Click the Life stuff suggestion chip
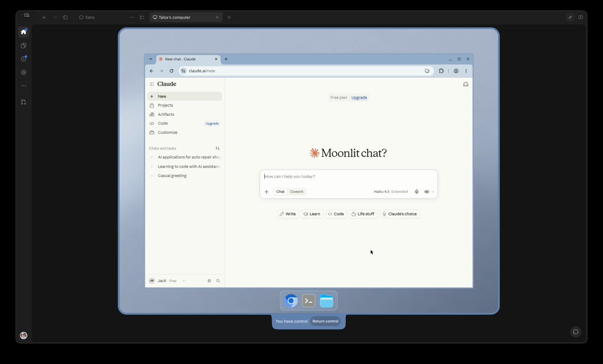603x364 pixels. coord(363,214)
